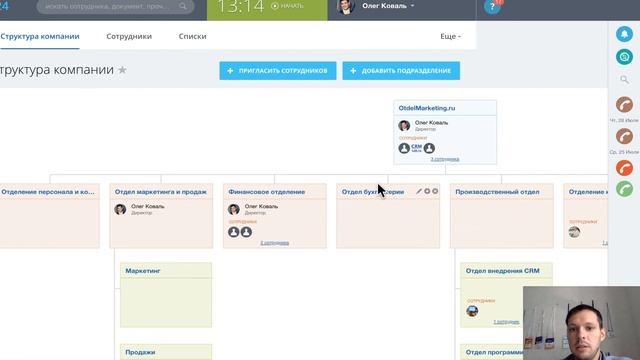Click the employee silhouette right of the CRM icon
Image resolution: width=640 pixels, height=360 pixels.
point(429,148)
